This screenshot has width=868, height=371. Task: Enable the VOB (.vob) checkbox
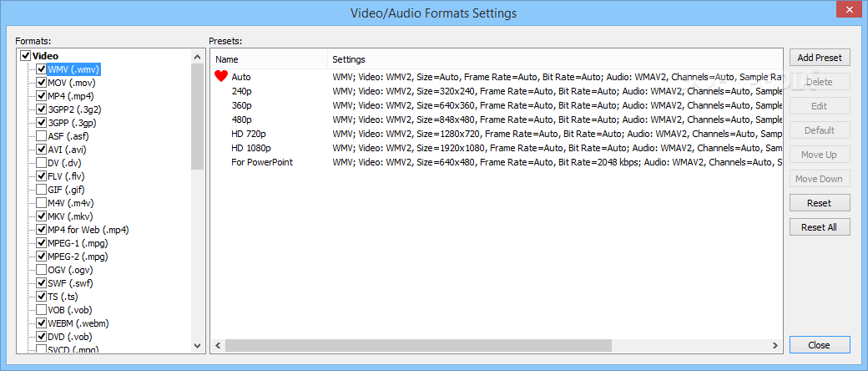(x=41, y=310)
